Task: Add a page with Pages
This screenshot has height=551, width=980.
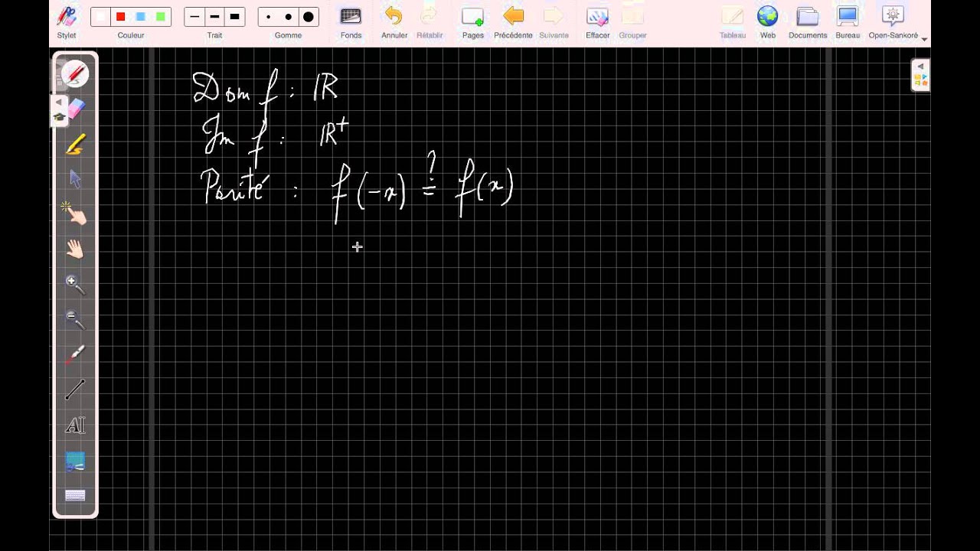Action: click(473, 21)
